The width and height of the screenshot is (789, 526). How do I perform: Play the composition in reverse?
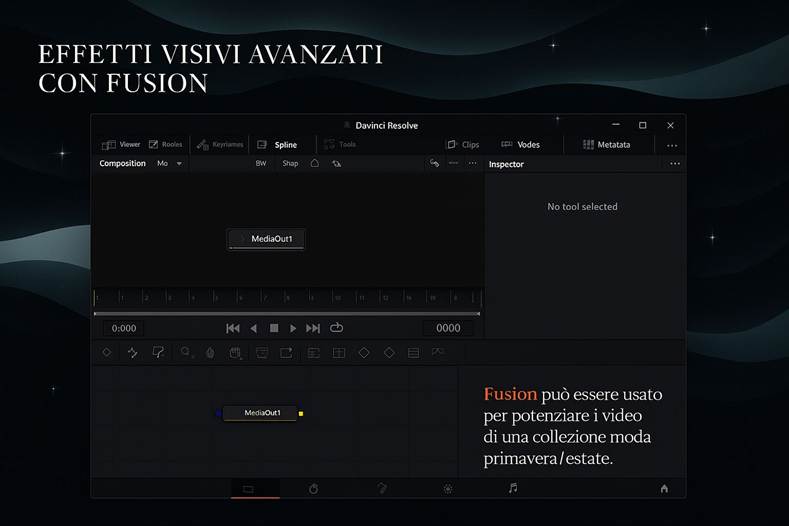tap(254, 328)
